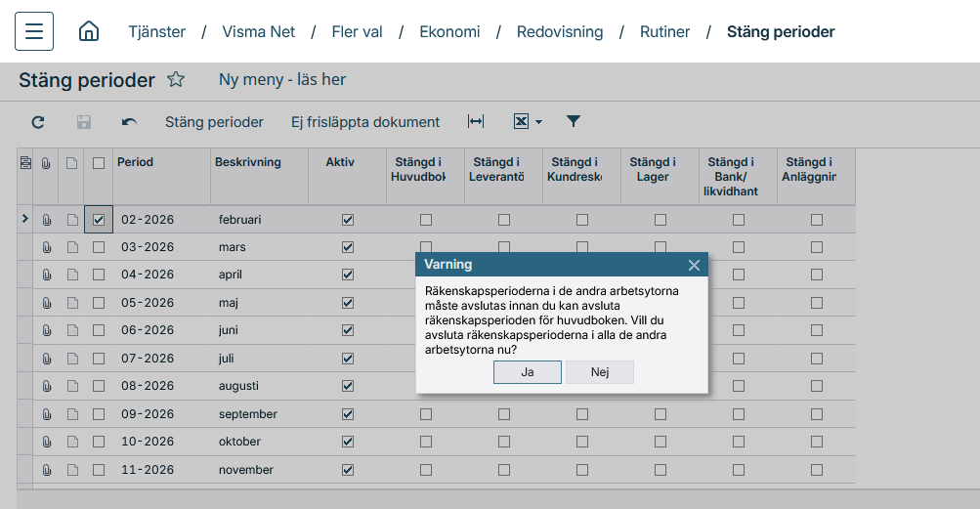The height and width of the screenshot is (509, 980).
Task: Open note icon for april row
Action: click(x=72, y=275)
